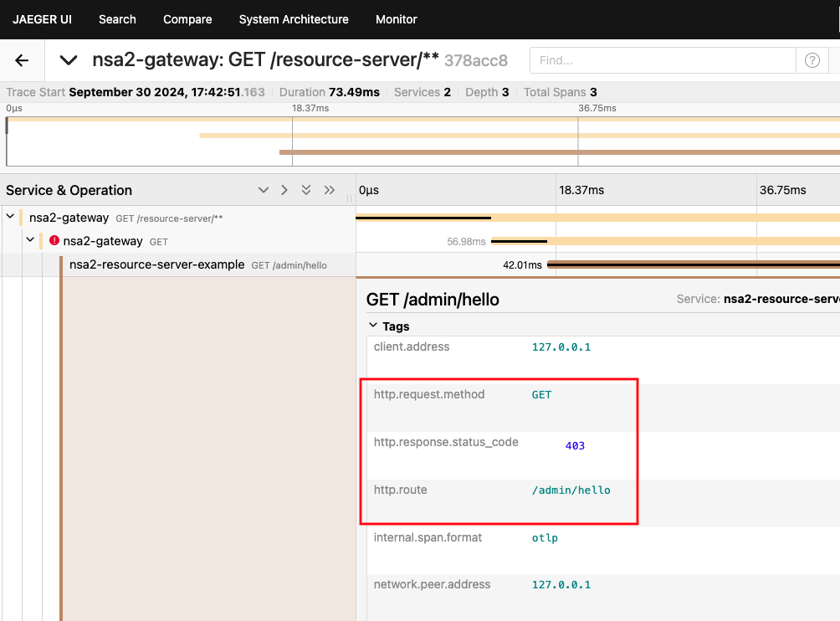
Task: Open the Monitor menu item
Action: coord(397,19)
